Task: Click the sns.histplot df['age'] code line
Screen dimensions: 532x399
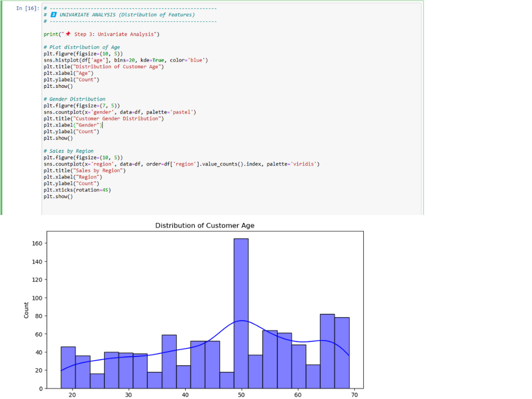Action: [126, 60]
